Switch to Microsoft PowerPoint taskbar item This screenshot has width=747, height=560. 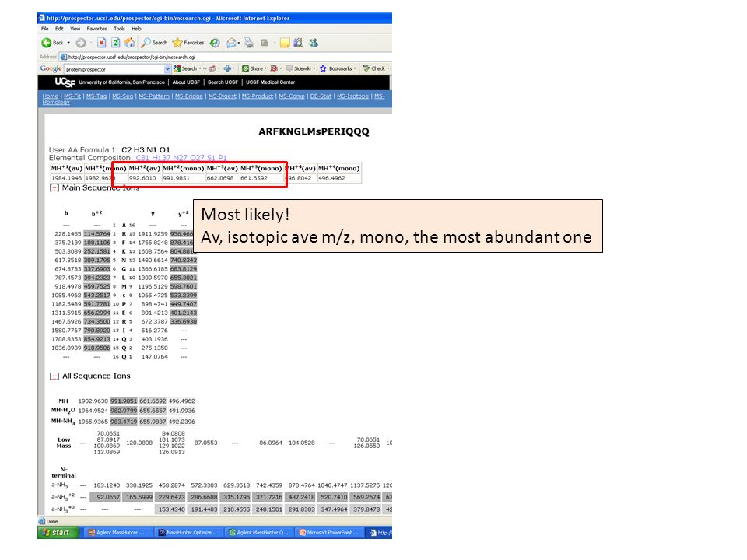(x=328, y=532)
